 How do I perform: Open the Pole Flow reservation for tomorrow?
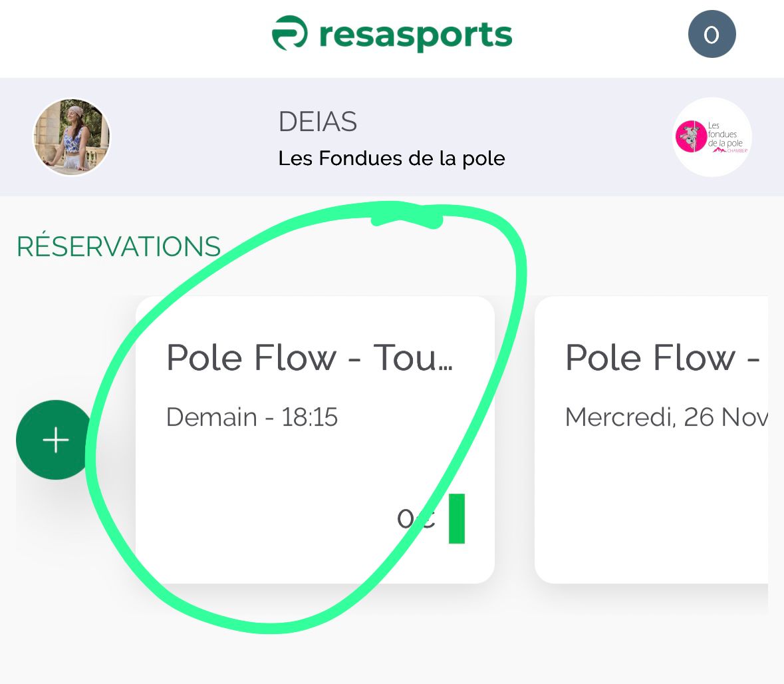tap(313, 439)
